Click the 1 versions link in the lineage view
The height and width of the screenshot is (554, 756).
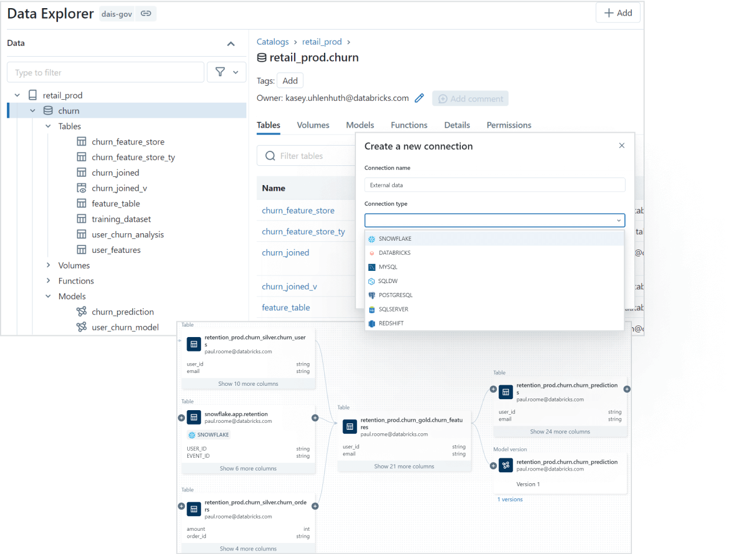(x=510, y=499)
